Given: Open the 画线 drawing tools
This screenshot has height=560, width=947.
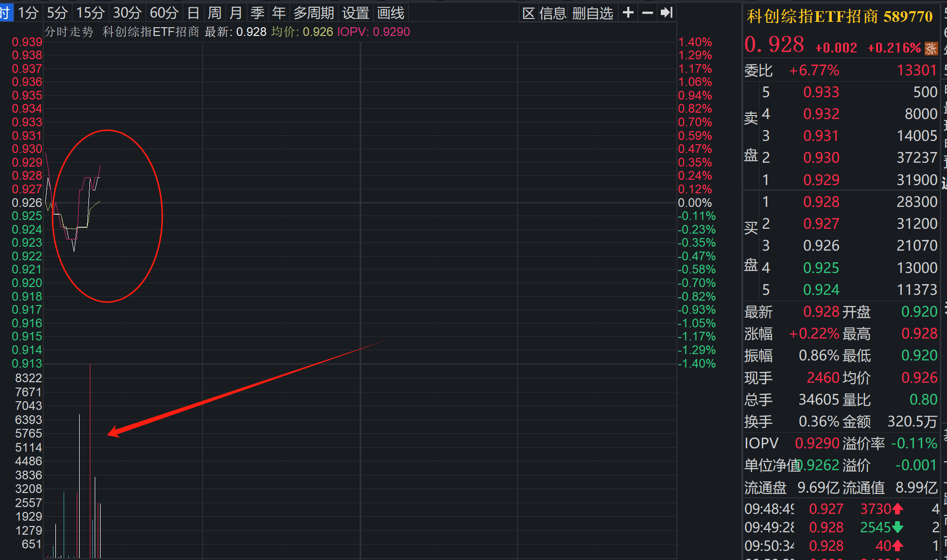Looking at the screenshot, I should 391,13.
